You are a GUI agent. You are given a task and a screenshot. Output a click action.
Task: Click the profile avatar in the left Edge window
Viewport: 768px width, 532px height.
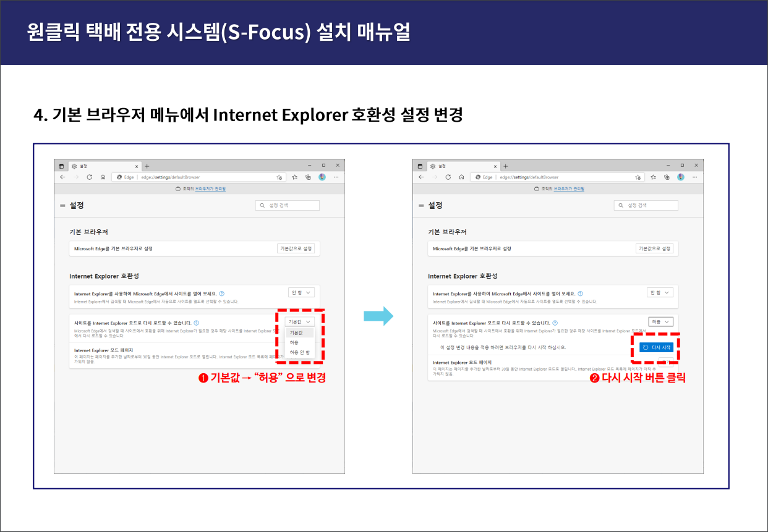tap(322, 177)
